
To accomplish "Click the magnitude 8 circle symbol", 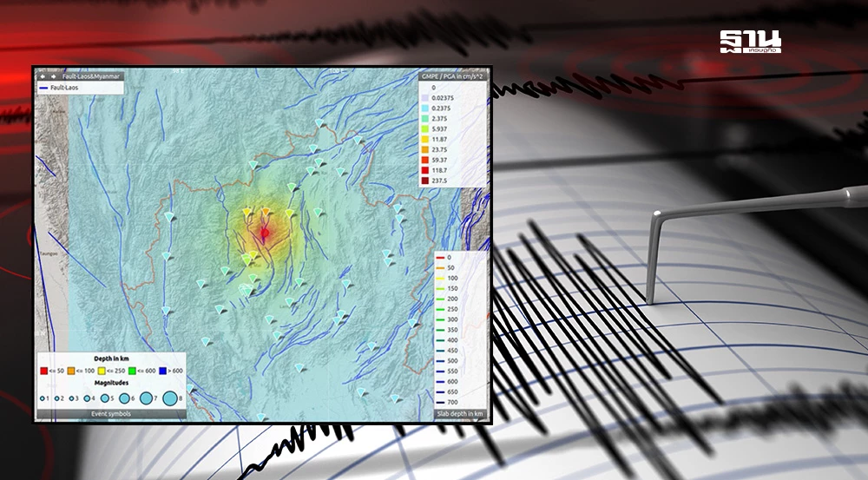I will pos(170,399).
